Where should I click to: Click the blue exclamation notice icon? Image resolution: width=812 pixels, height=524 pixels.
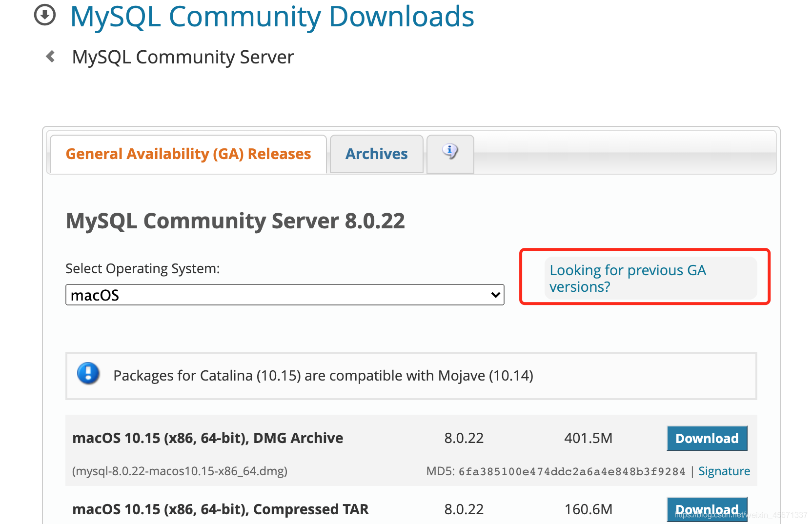pos(88,374)
